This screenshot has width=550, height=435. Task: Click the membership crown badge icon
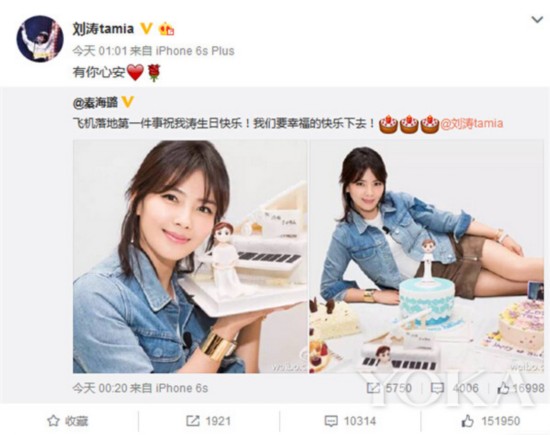pyautogui.click(x=167, y=29)
